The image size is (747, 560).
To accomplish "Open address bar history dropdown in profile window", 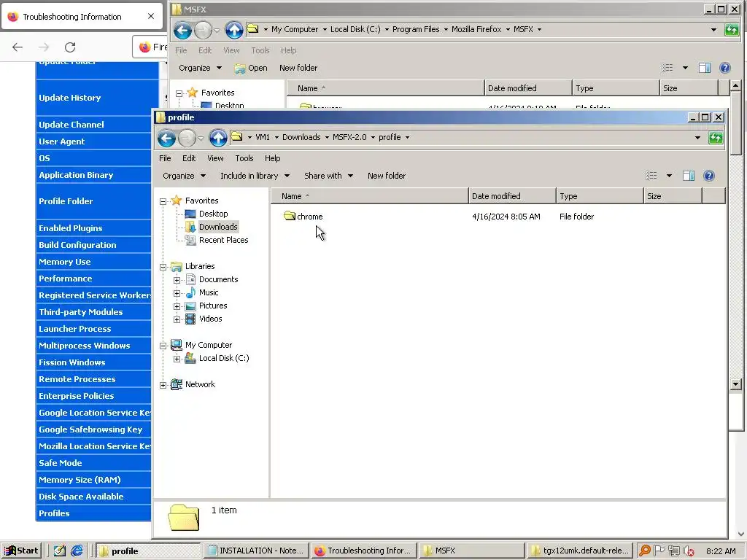I will (x=697, y=138).
